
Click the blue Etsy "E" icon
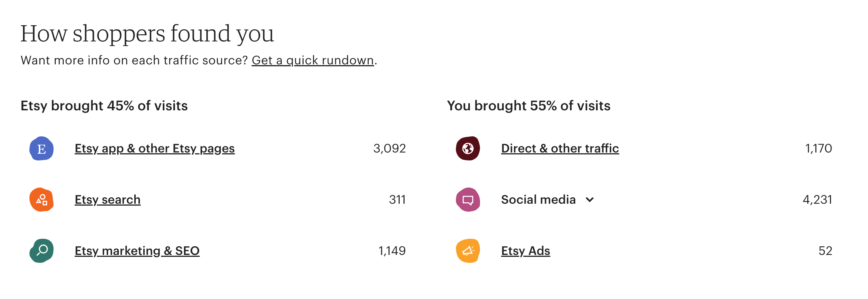coord(41,148)
